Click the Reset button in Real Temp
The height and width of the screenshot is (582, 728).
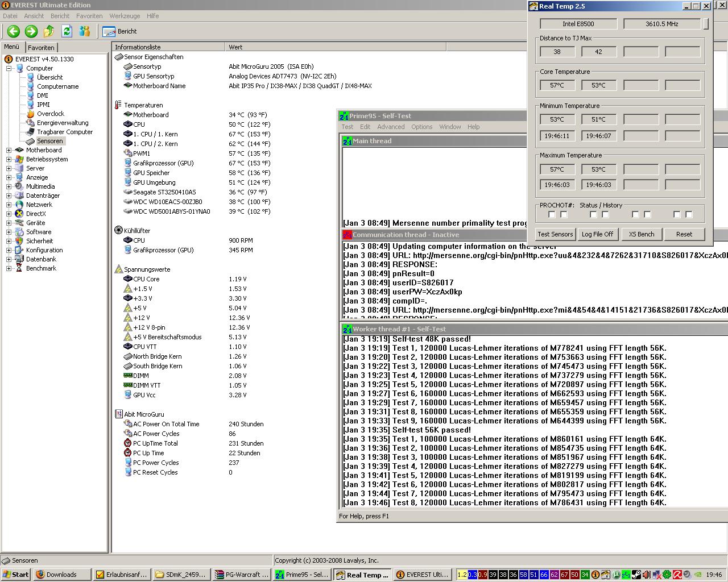[684, 234]
